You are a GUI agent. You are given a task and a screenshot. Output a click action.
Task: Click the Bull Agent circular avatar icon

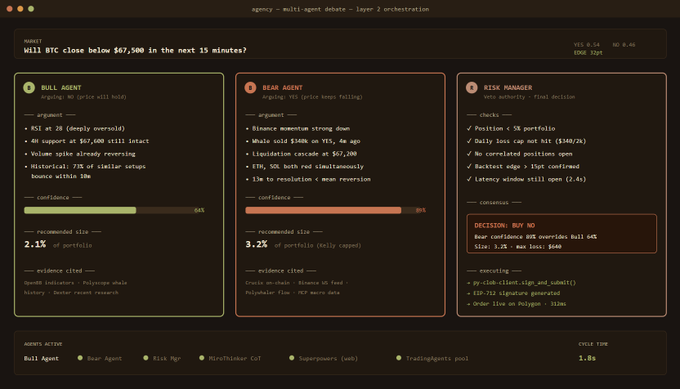[x=29, y=88]
